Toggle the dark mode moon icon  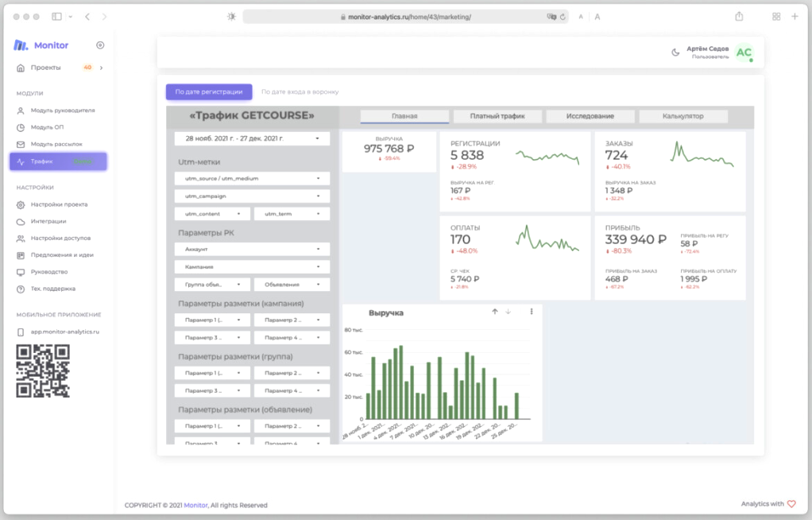point(675,52)
